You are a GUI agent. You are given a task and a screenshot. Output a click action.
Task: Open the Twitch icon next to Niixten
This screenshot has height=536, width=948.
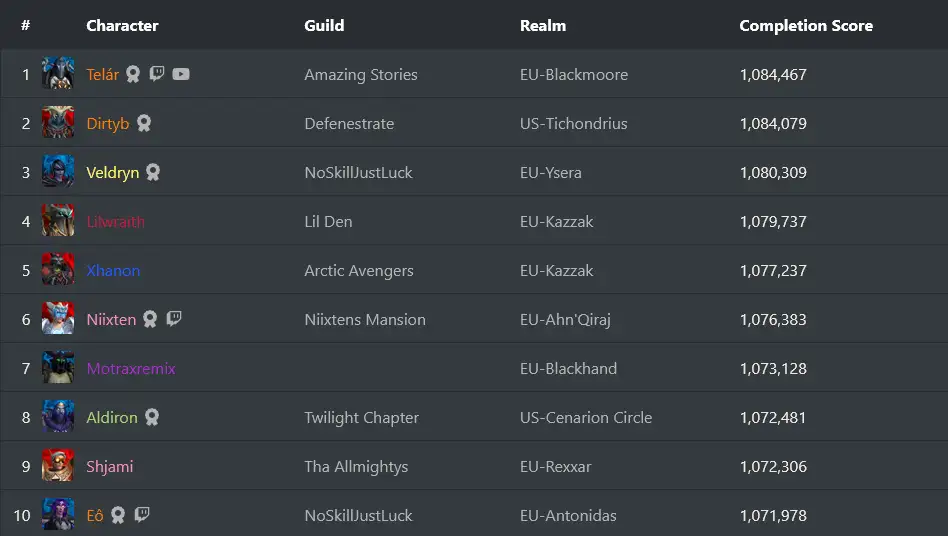tap(174, 319)
